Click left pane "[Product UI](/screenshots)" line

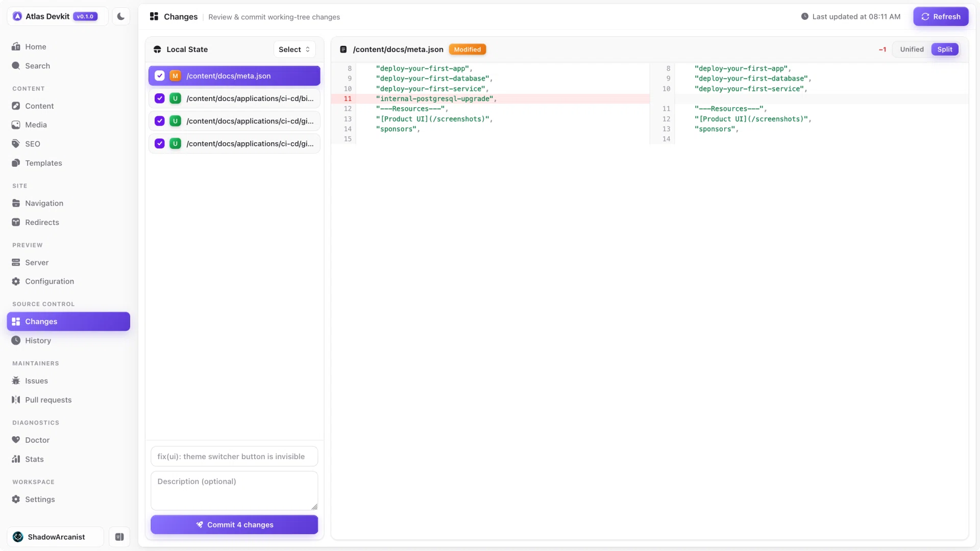(434, 119)
